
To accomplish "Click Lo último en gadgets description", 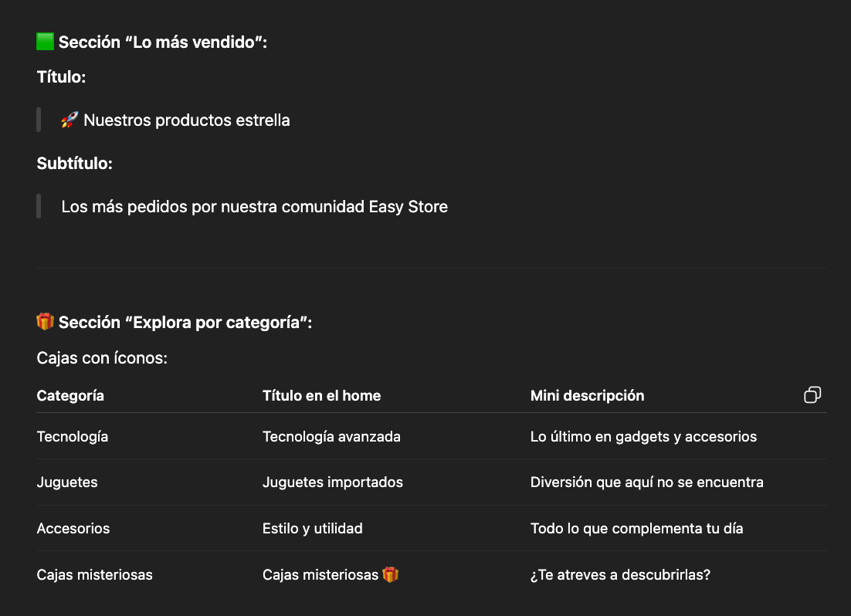I will pos(644,436).
